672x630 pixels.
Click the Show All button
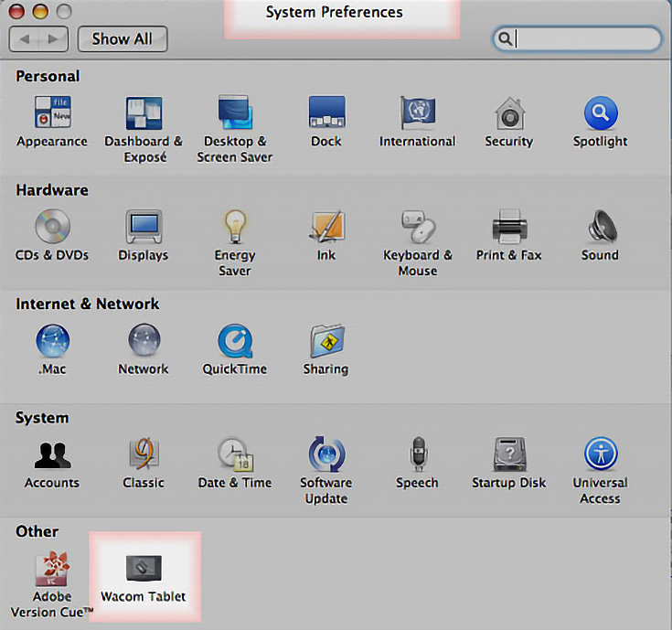tap(123, 39)
